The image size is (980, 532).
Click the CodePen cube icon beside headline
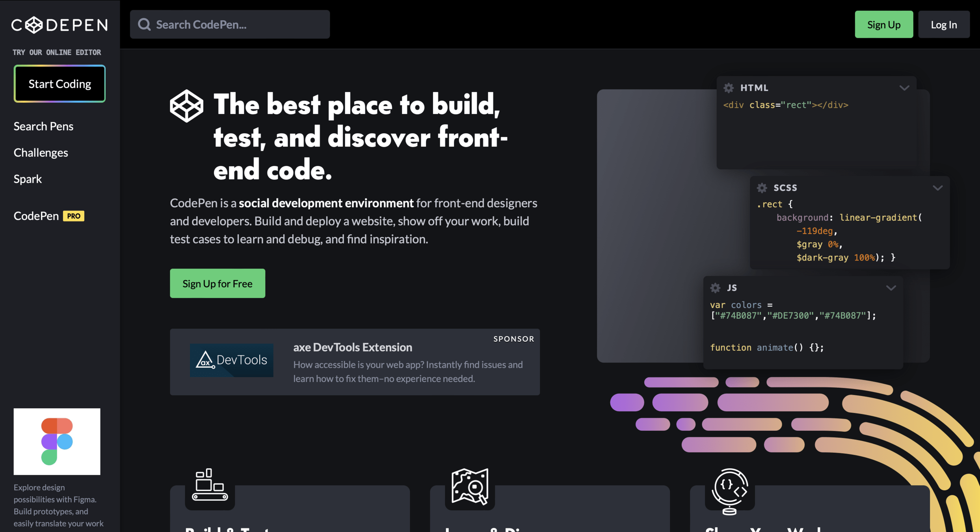pos(186,106)
